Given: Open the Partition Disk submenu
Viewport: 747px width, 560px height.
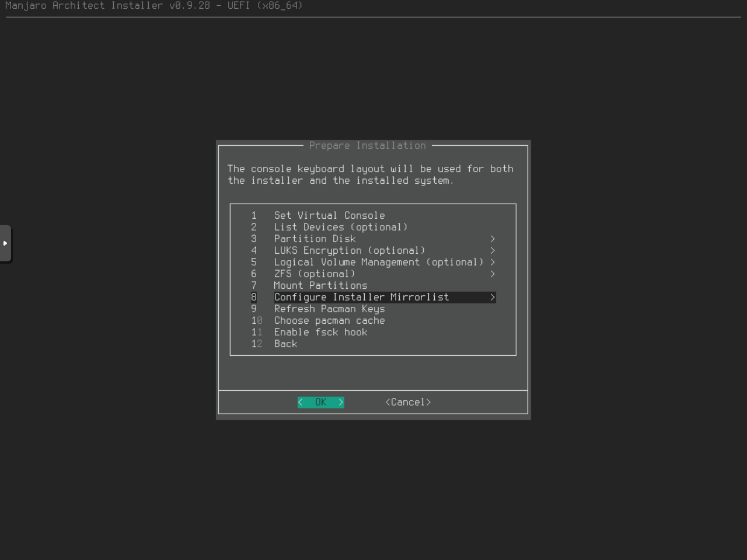Looking at the screenshot, I should click(315, 239).
